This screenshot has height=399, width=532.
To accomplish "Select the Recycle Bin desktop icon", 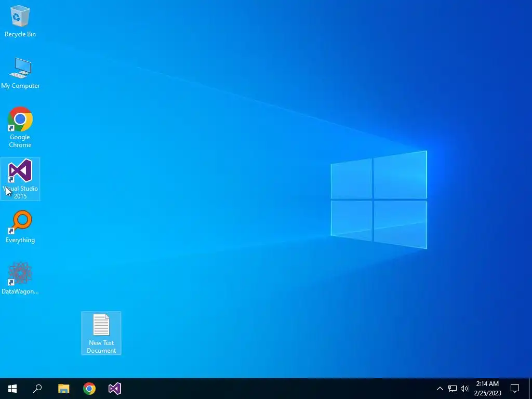I will (x=20, y=21).
